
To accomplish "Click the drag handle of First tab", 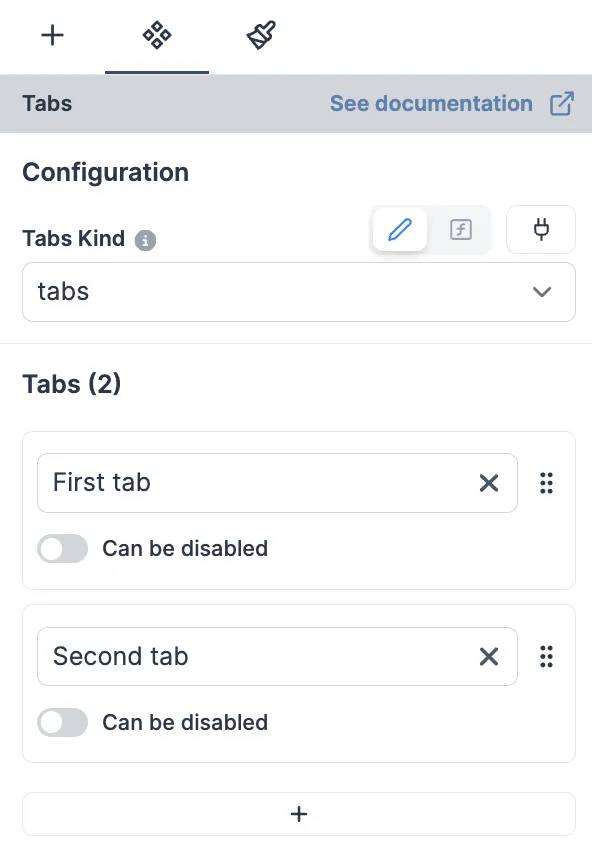I will point(546,483).
